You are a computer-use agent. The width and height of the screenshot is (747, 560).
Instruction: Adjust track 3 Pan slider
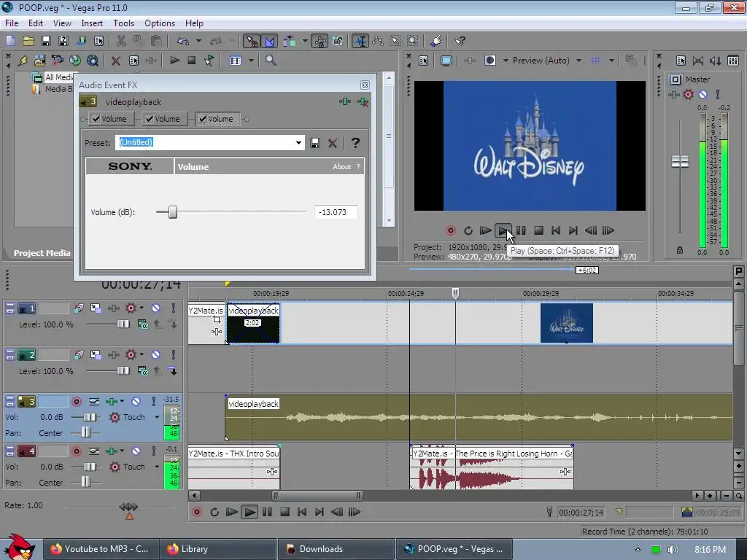click(x=85, y=432)
